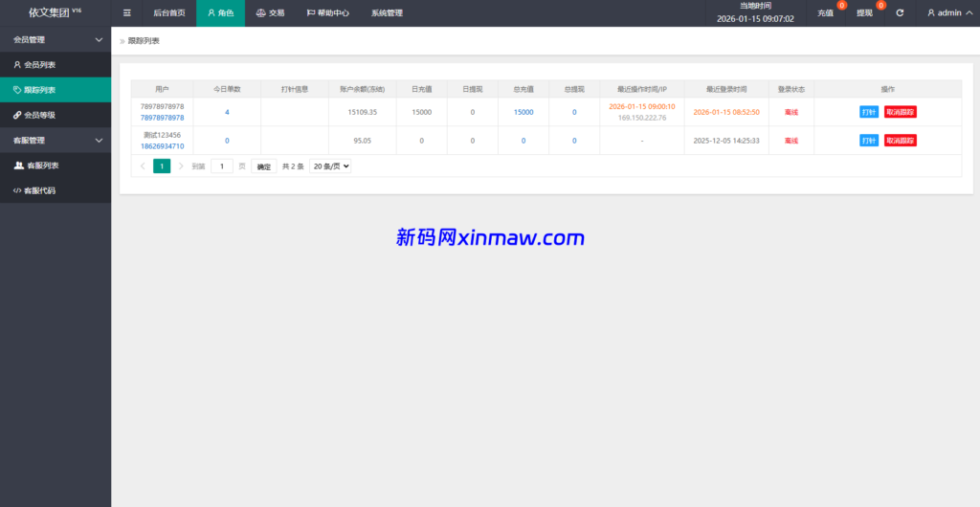Click last login time 2026-01-15 08:52:50

(x=726, y=112)
